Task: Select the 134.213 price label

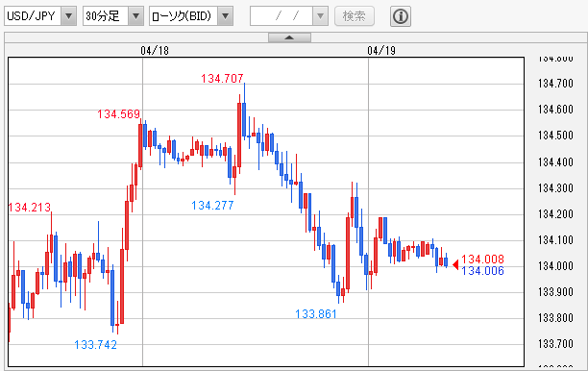Action: (x=29, y=207)
